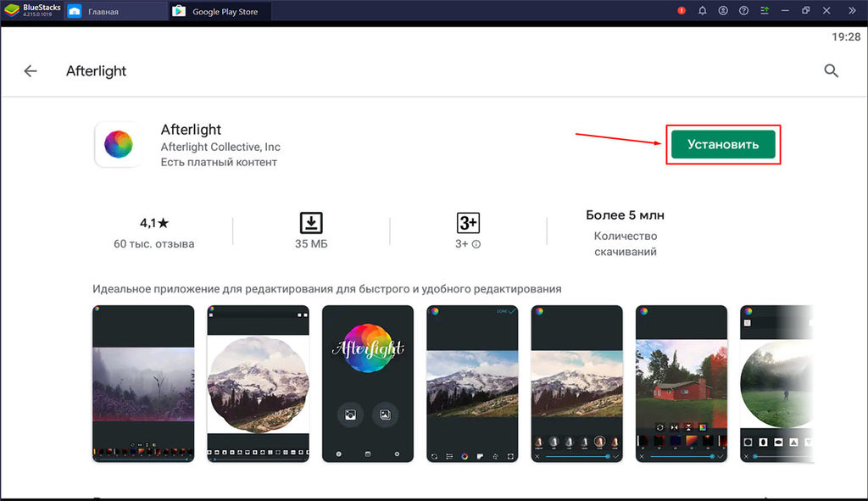Open the Play Store search magnifier
The width and height of the screenshot is (868, 501).
tap(831, 71)
